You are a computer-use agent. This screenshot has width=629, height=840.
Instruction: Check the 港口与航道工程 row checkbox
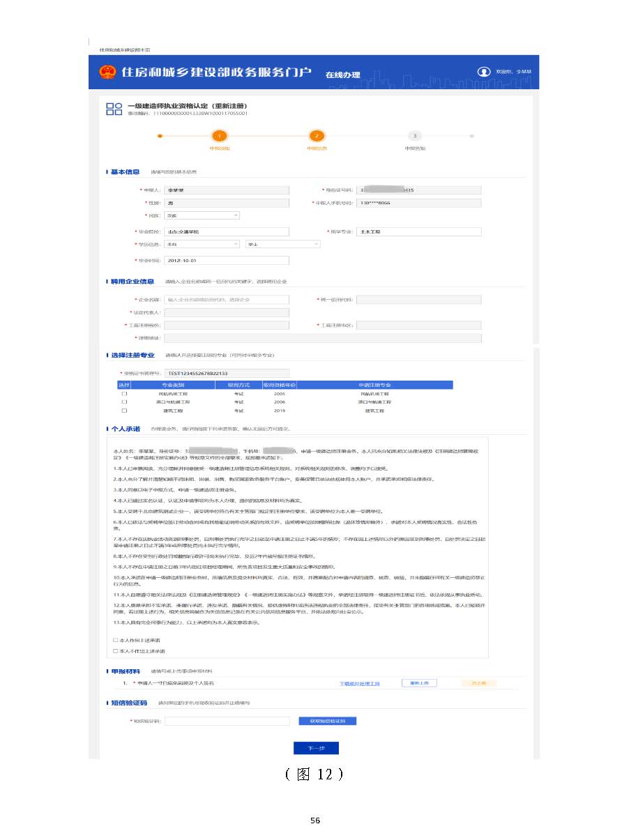click(x=124, y=402)
